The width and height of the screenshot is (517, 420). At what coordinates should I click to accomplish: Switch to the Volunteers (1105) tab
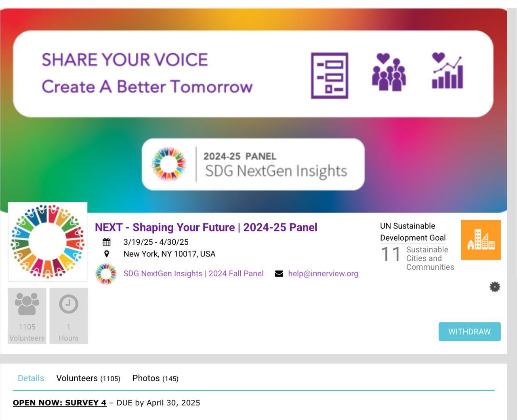pyautogui.click(x=88, y=378)
